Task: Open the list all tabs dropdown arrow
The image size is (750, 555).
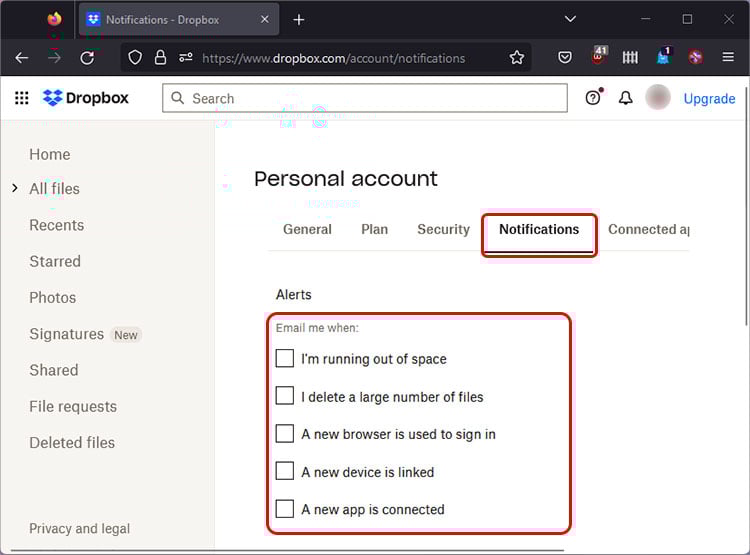Action: tap(570, 19)
